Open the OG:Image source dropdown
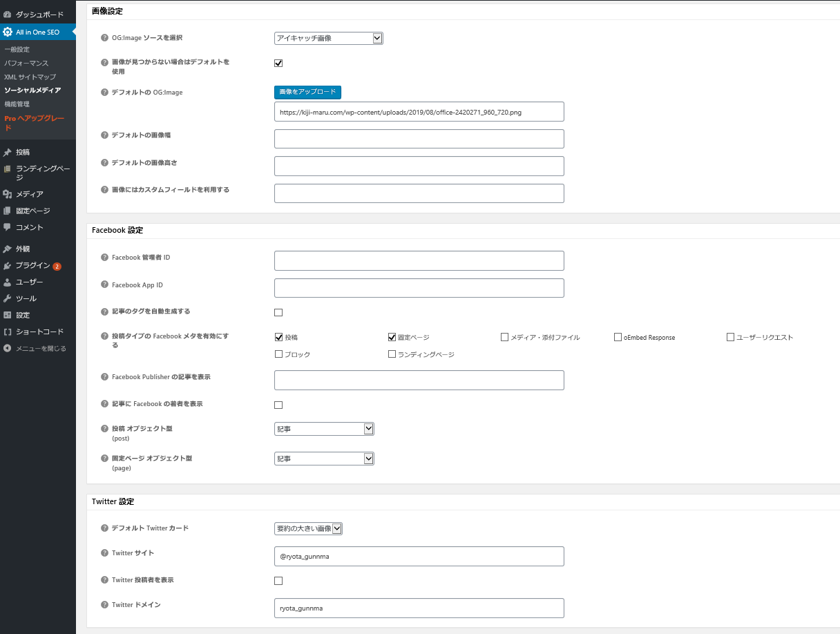 point(328,38)
